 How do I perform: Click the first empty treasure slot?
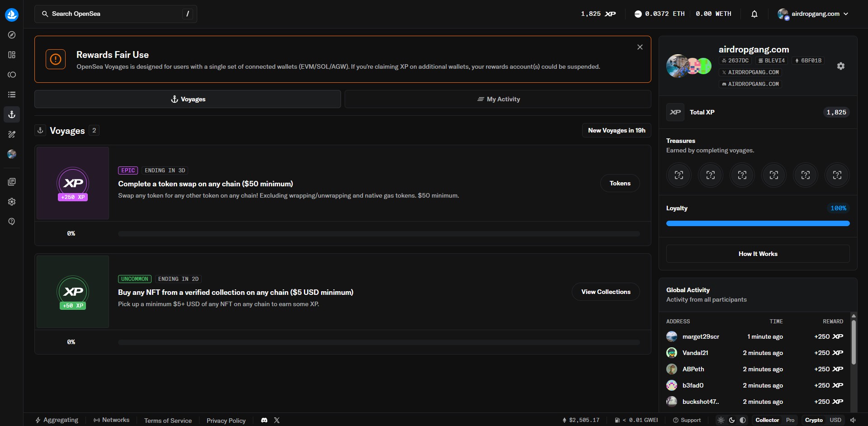679,175
